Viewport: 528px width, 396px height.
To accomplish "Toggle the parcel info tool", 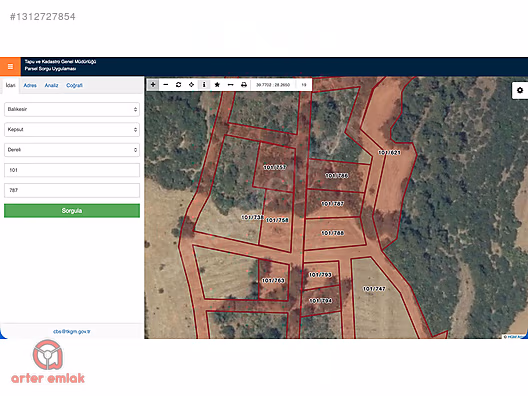I will pyautogui.click(x=204, y=85).
